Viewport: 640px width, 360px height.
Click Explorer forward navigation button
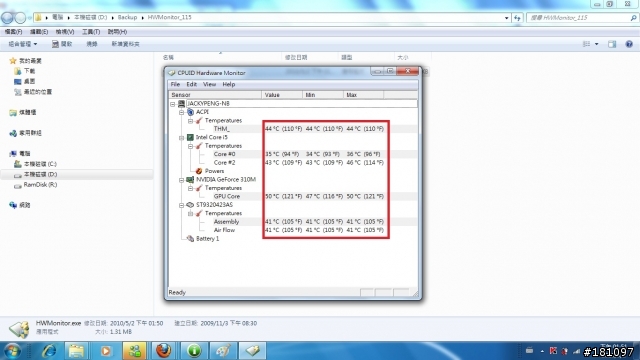[20, 18]
